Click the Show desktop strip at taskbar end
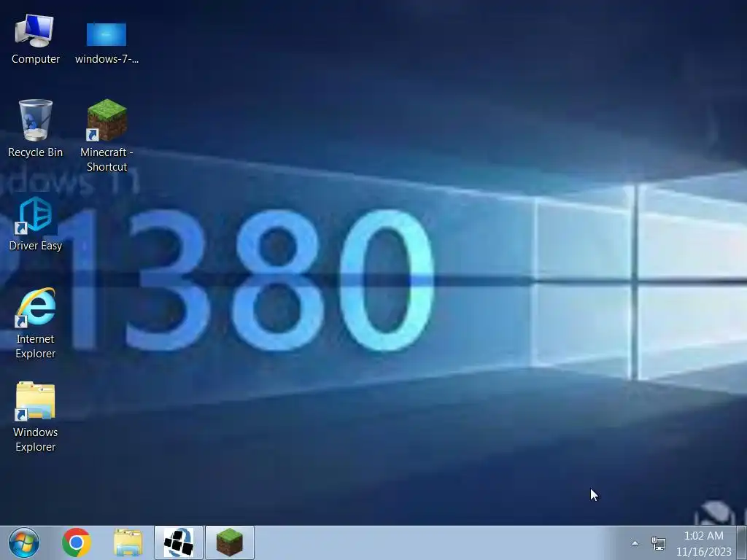Viewport: 747px width, 560px height. pos(741,542)
